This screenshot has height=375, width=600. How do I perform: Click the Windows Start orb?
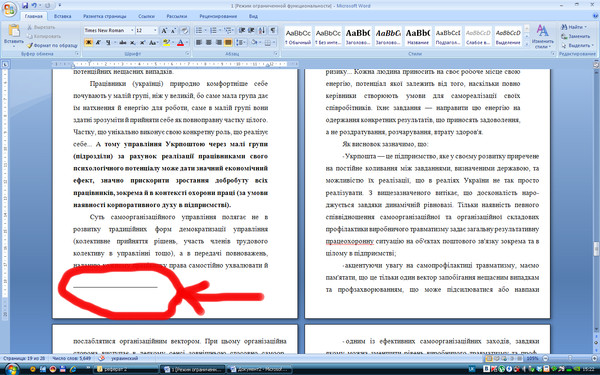[x=11, y=369]
